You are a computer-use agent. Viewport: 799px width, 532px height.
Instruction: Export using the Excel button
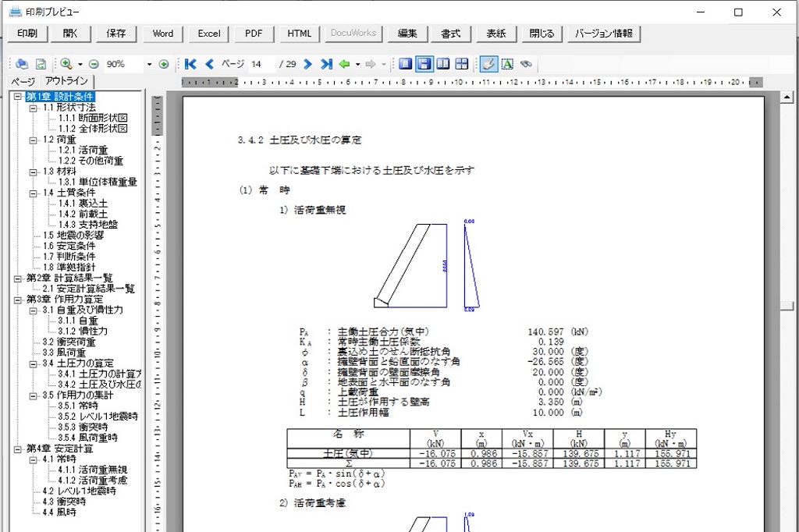click(209, 34)
